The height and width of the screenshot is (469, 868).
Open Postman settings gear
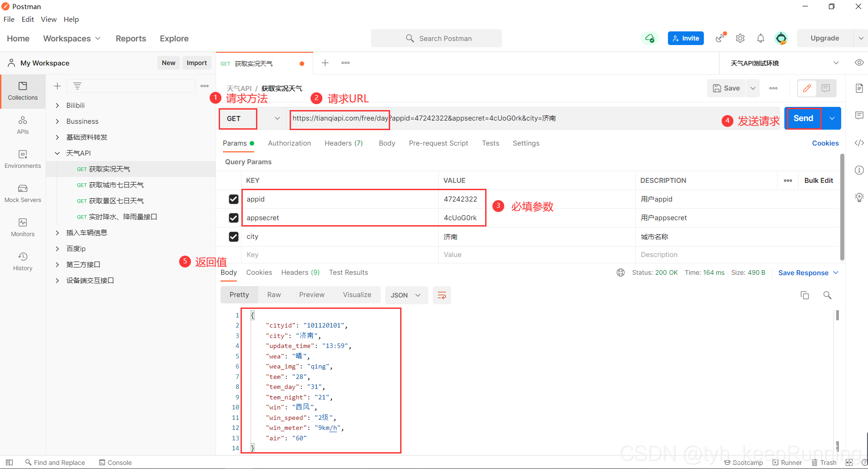(x=740, y=38)
